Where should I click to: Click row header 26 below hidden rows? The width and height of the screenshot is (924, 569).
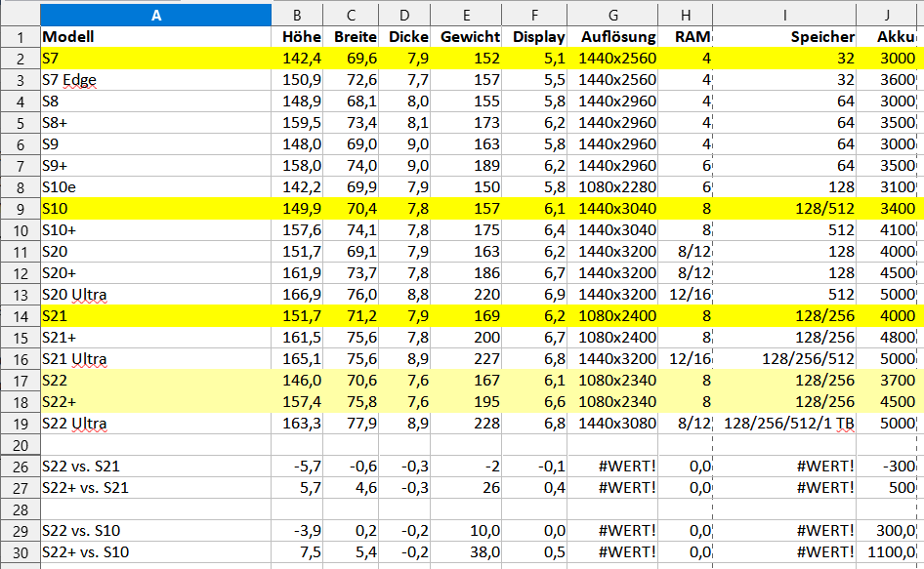click(x=20, y=466)
